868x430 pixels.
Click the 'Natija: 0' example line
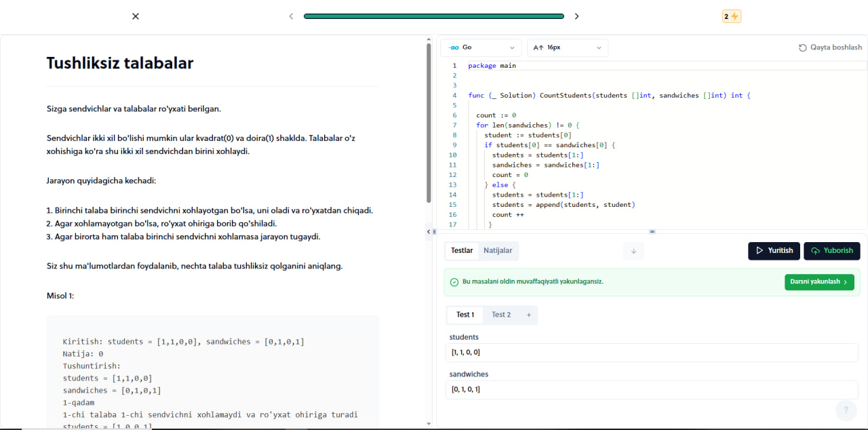tap(83, 354)
